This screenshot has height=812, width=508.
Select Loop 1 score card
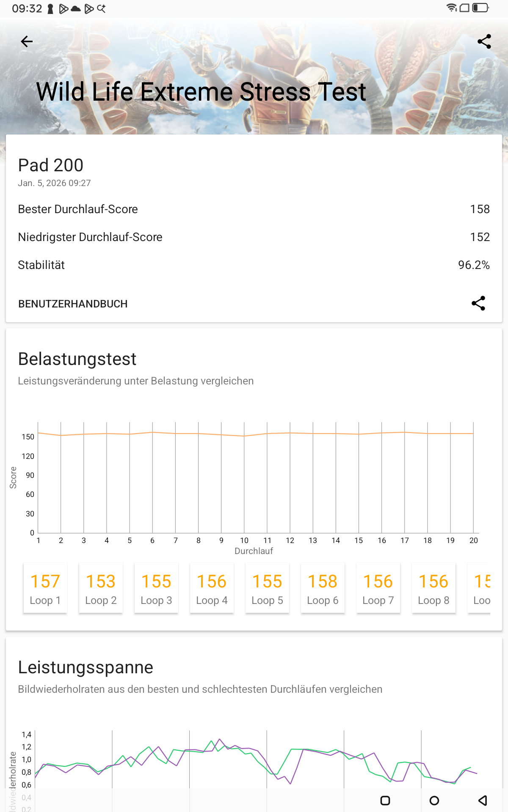coord(45,588)
